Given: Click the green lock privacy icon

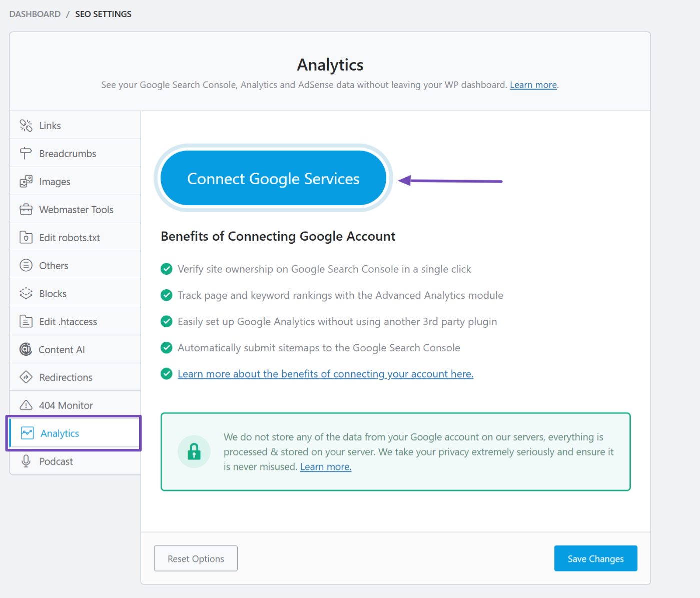Looking at the screenshot, I should point(194,451).
